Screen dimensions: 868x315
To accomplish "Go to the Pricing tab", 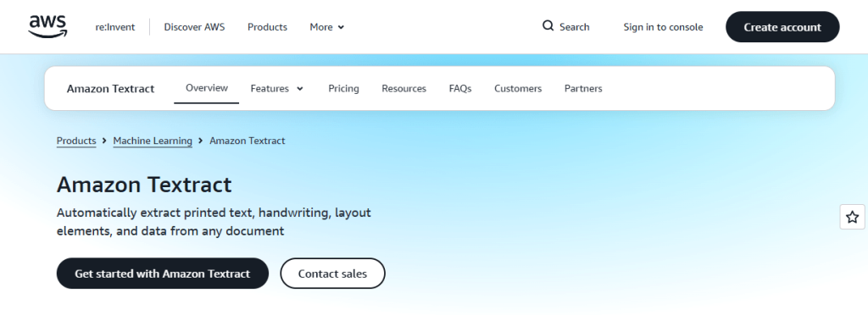I will click(x=343, y=88).
